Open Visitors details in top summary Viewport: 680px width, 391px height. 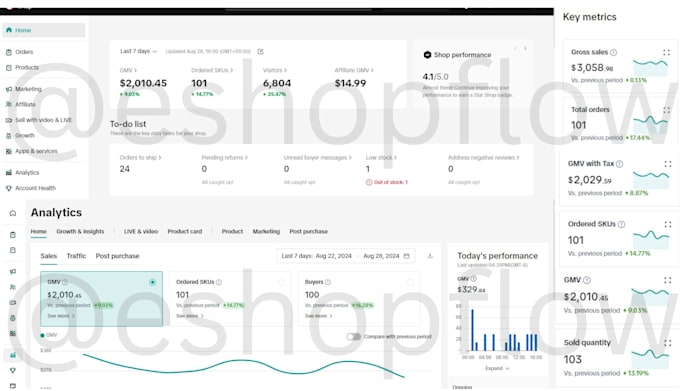[x=275, y=70]
